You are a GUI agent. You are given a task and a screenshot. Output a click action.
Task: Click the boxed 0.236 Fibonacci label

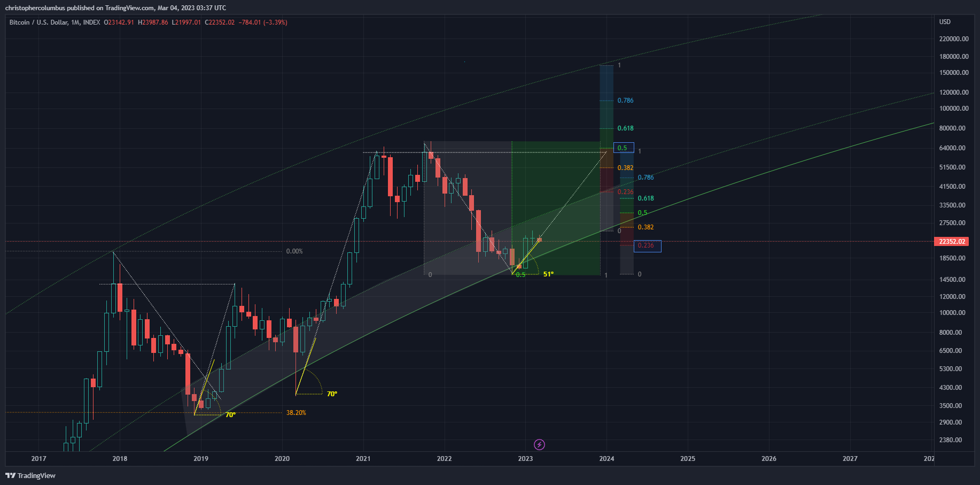pos(648,246)
